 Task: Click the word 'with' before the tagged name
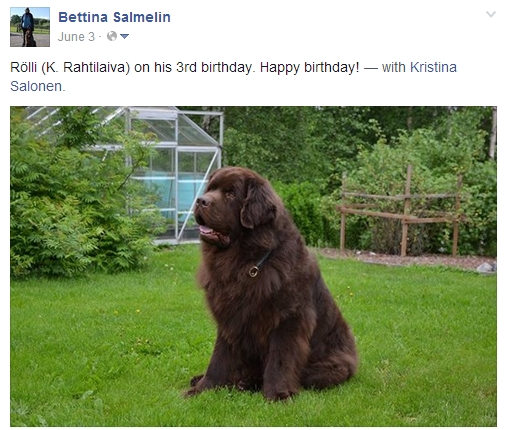pyautogui.click(x=394, y=67)
